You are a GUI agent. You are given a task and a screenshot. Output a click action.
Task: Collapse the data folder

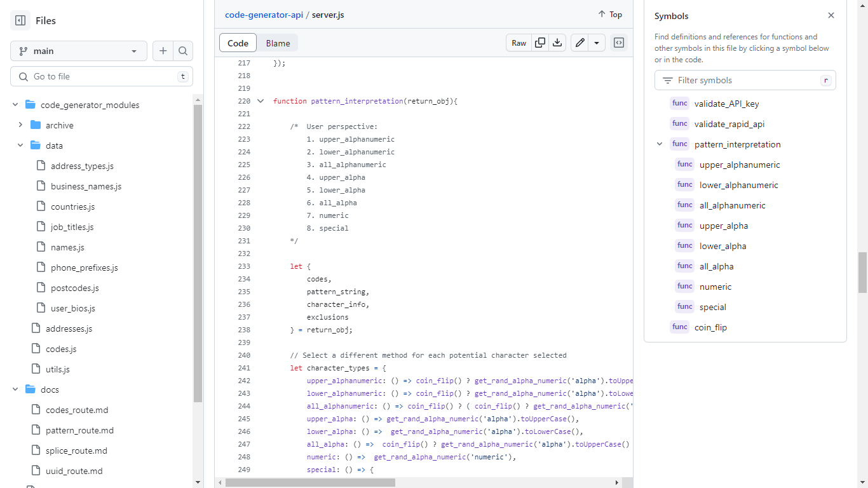point(20,146)
